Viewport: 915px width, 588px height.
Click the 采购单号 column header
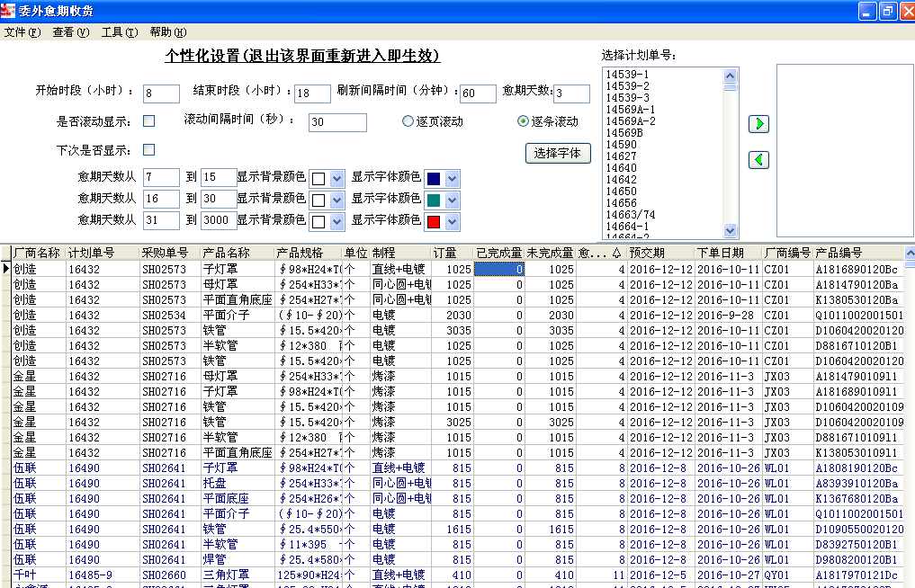(x=170, y=254)
